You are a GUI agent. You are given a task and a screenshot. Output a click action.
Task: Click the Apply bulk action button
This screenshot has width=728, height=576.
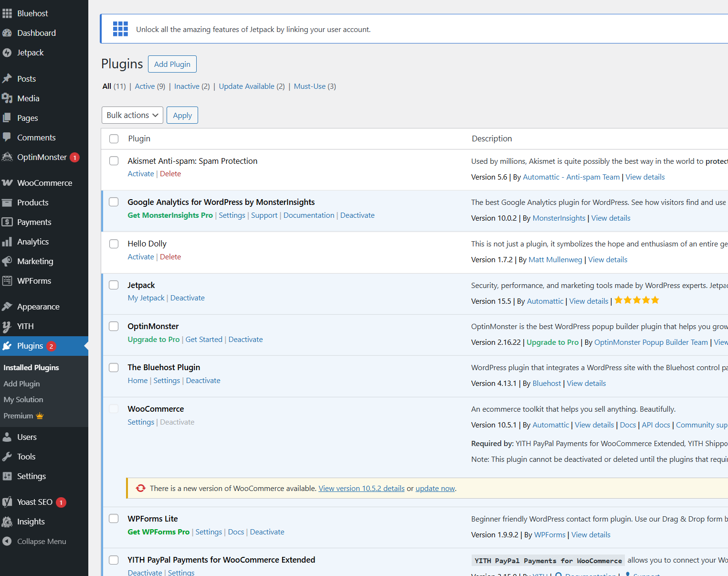[x=182, y=115]
